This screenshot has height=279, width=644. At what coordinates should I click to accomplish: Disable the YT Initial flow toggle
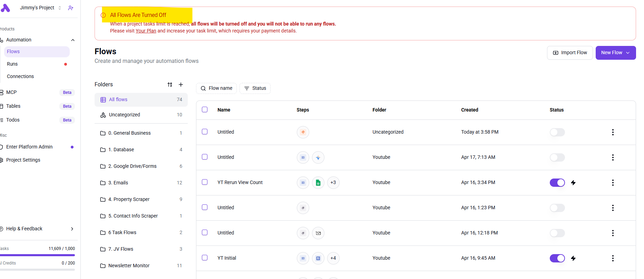557,258
